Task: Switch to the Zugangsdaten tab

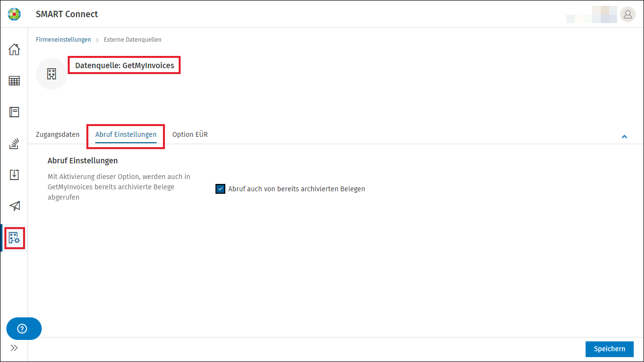Action: (x=57, y=134)
